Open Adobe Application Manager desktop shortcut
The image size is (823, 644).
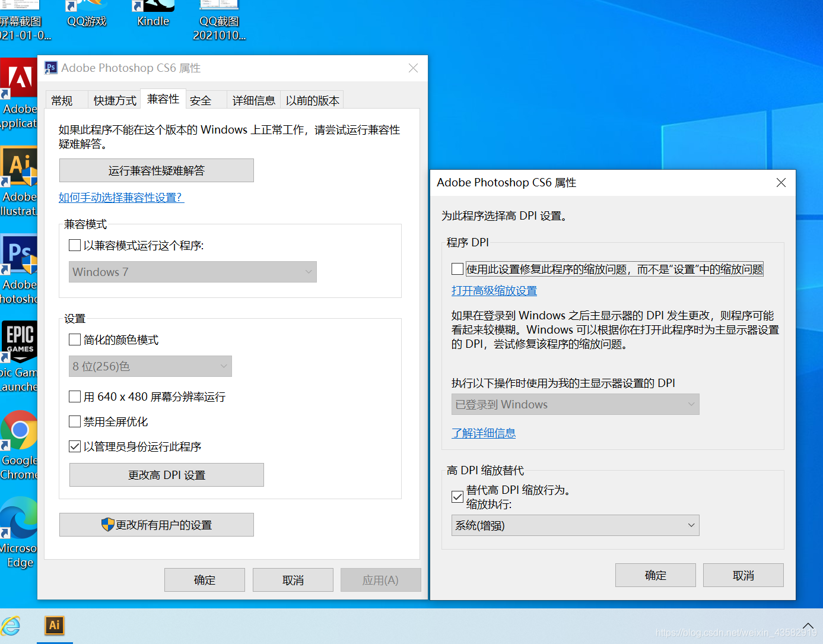click(x=18, y=94)
